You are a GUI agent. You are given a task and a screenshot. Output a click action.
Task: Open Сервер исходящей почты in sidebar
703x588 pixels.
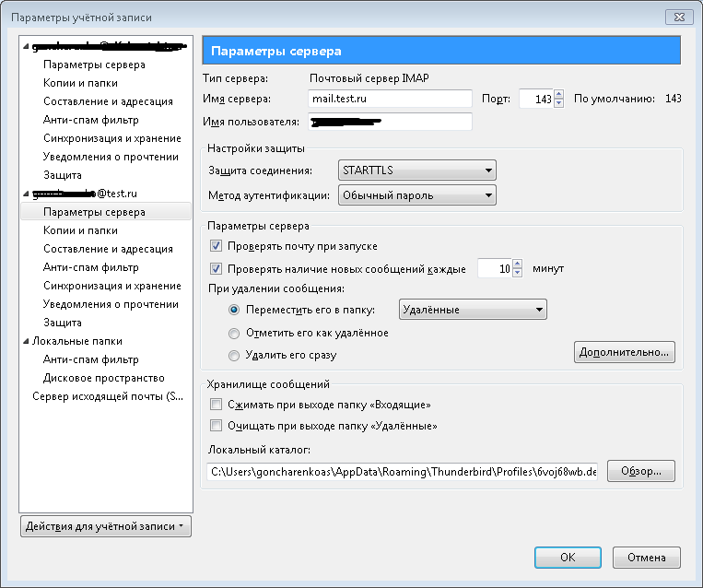pos(109,396)
